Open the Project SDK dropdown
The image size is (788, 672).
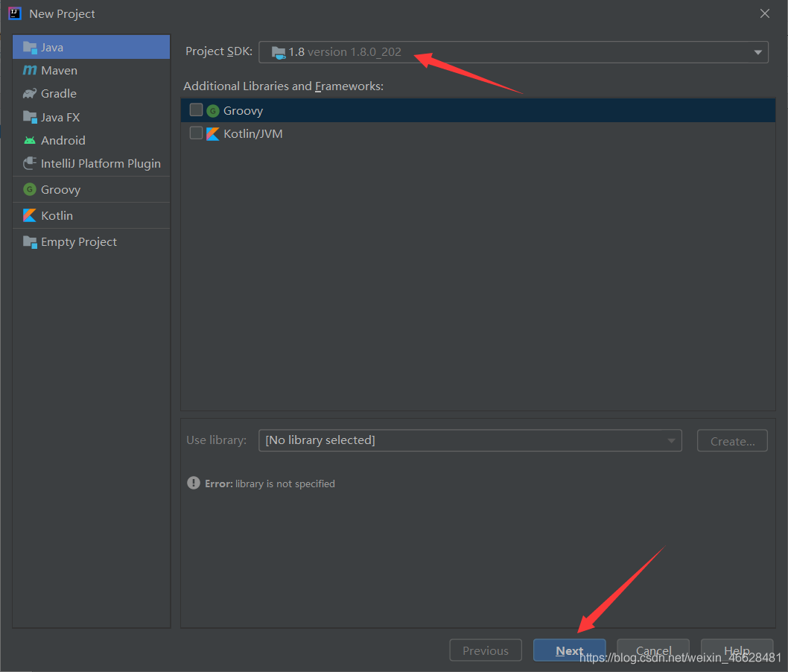coord(757,52)
